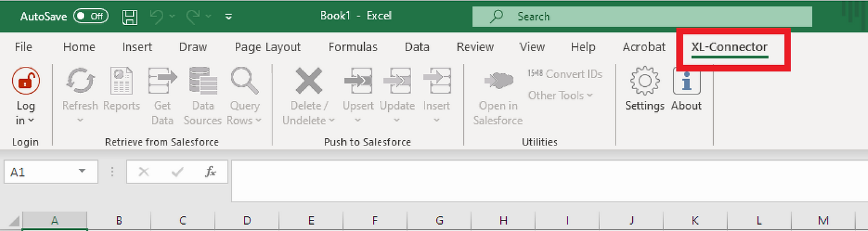The image size is (868, 231).
Task: Click the Log in padlock icon
Action: 26,81
